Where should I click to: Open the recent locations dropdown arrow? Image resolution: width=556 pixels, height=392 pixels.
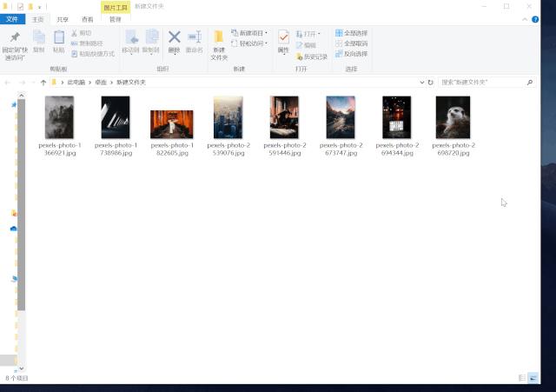(33, 83)
